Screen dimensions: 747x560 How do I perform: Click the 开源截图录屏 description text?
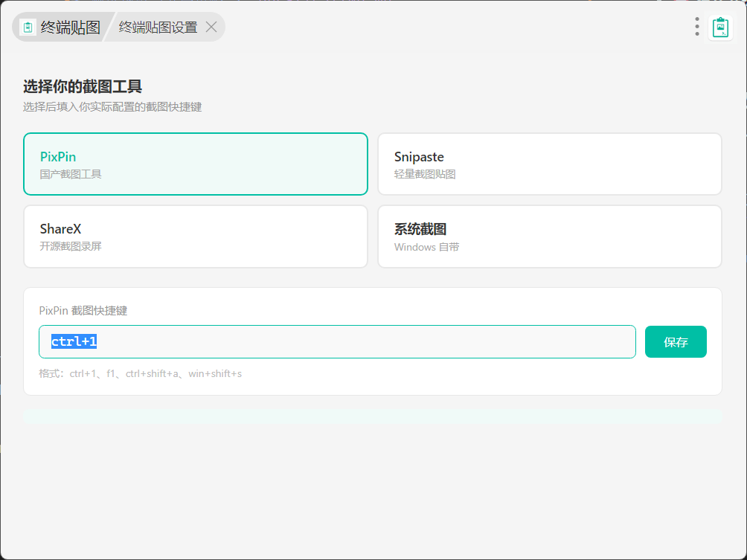pos(71,247)
